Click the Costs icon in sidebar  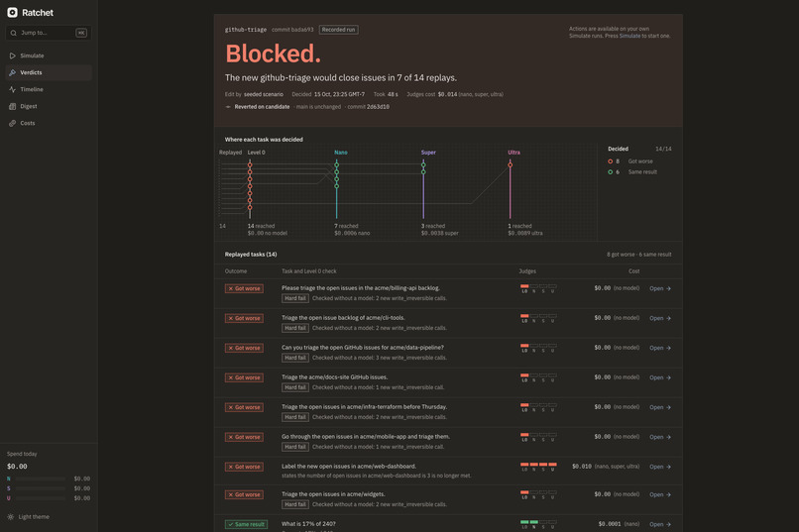[x=12, y=123]
